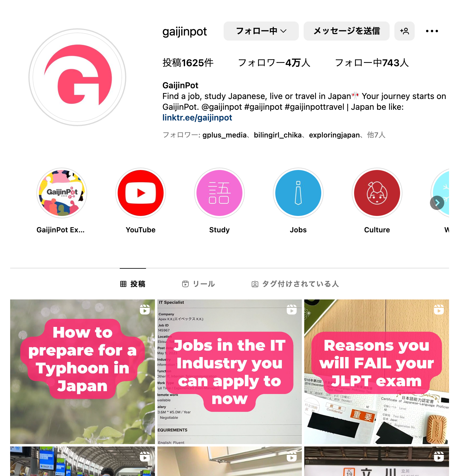This screenshot has height=476, width=458.
Task: Open the similar accounts add-person icon
Action: [x=404, y=31]
